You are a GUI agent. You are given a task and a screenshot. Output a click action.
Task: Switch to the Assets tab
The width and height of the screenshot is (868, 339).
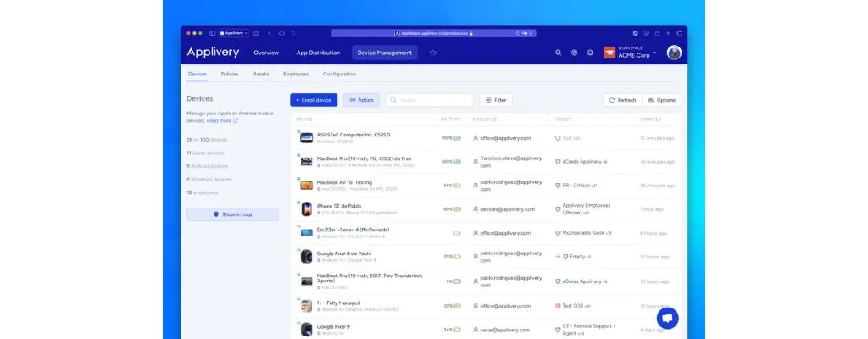pos(261,74)
